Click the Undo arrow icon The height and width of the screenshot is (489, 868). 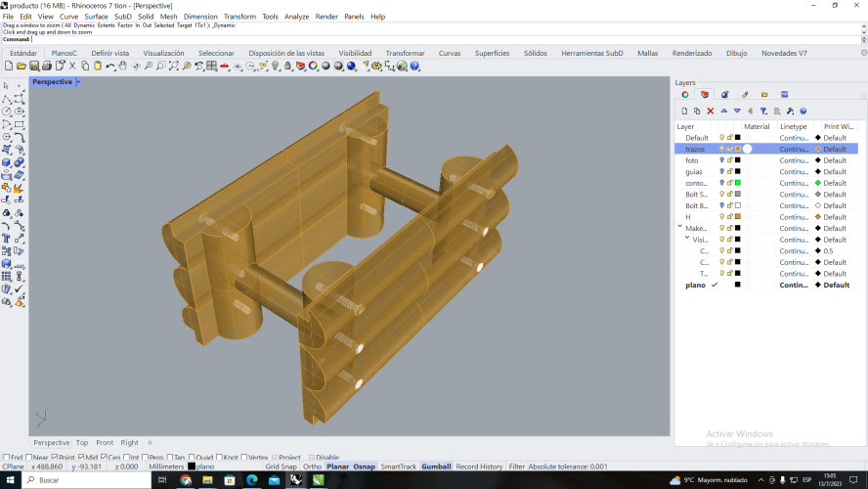tap(110, 67)
